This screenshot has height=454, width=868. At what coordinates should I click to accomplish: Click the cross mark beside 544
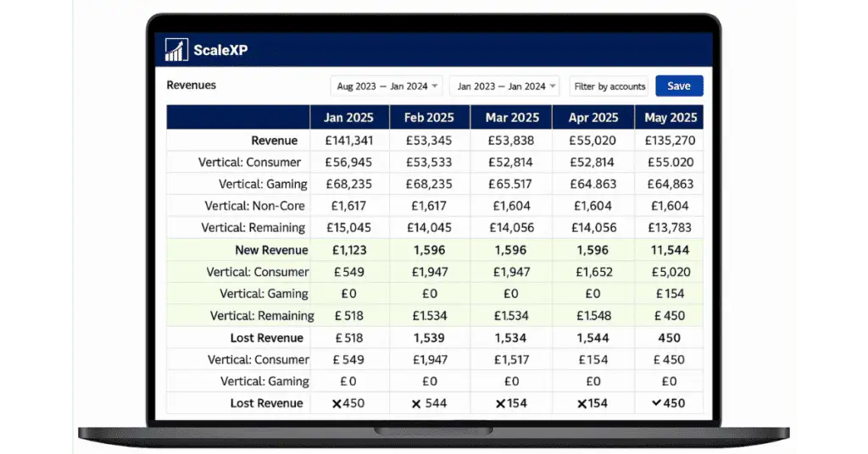416,404
